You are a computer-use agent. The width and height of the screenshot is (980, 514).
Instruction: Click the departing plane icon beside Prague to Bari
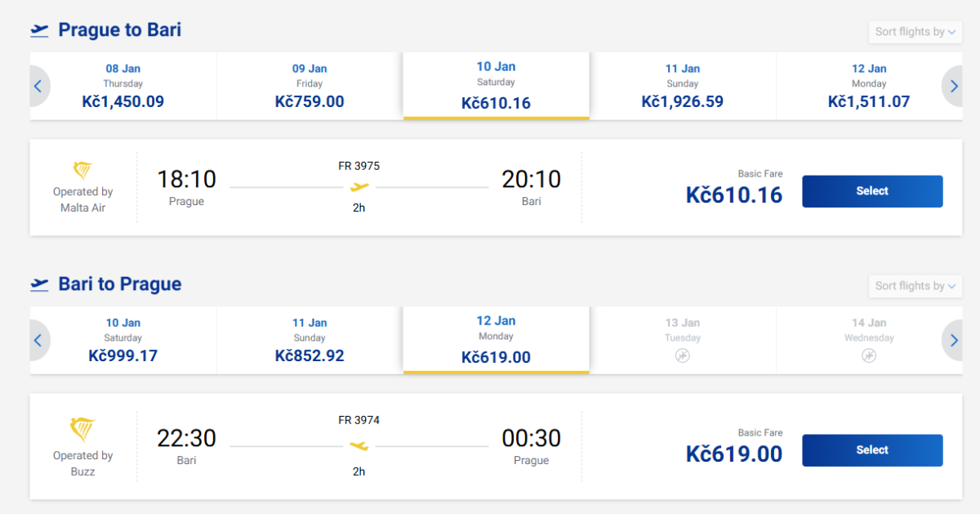[39, 30]
